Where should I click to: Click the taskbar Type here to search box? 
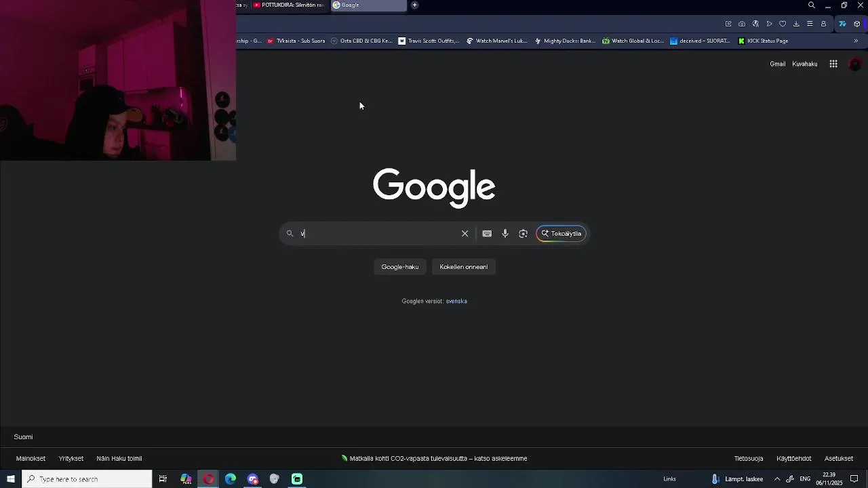87,479
